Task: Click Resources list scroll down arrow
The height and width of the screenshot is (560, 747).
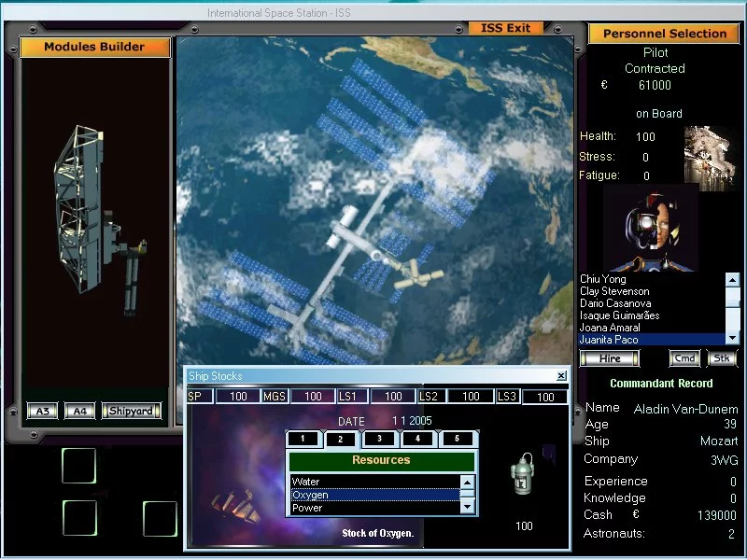Action: point(468,507)
